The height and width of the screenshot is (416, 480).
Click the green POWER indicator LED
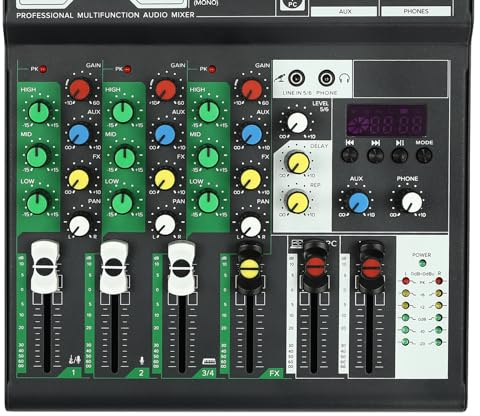coord(422,264)
